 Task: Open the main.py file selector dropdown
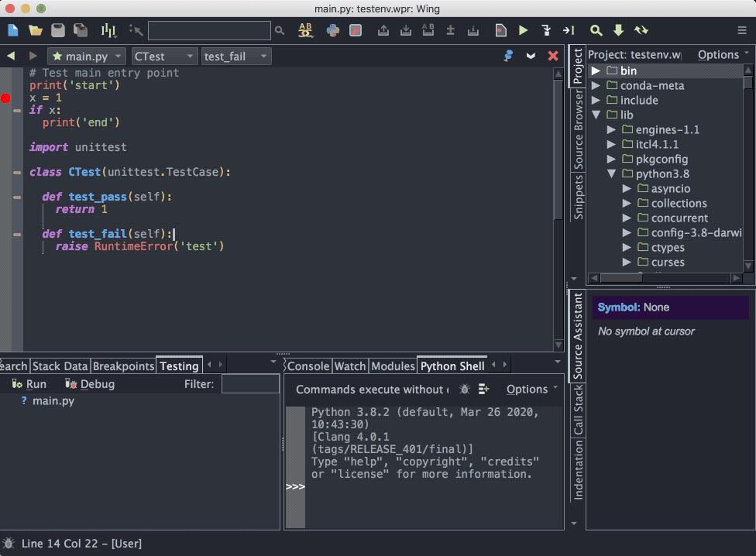pos(87,57)
